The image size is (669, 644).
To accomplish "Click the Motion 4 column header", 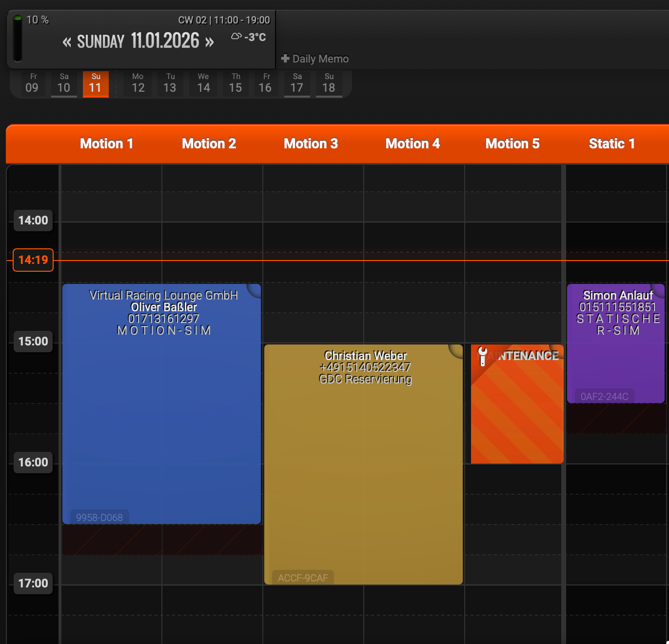I will click(x=413, y=144).
